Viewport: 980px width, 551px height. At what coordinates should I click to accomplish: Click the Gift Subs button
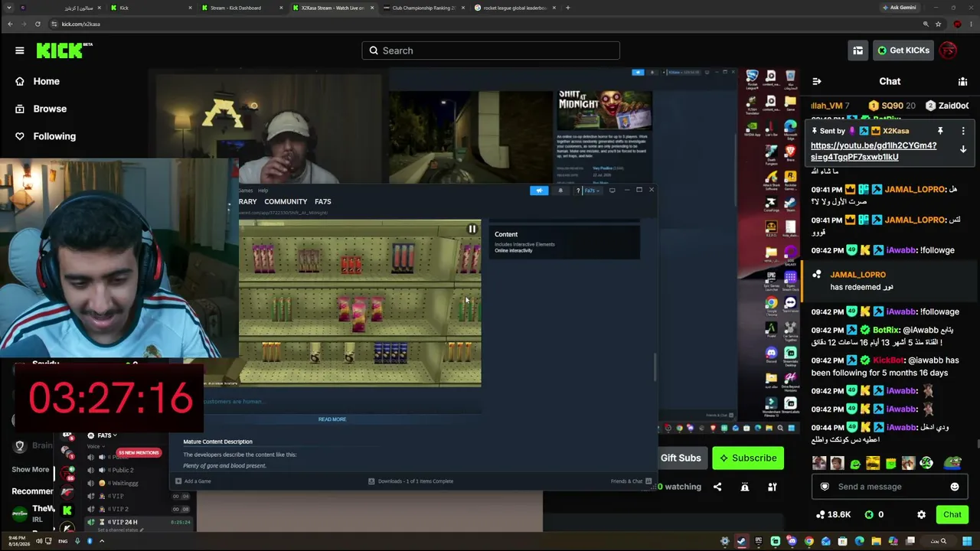(x=681, y=458)
